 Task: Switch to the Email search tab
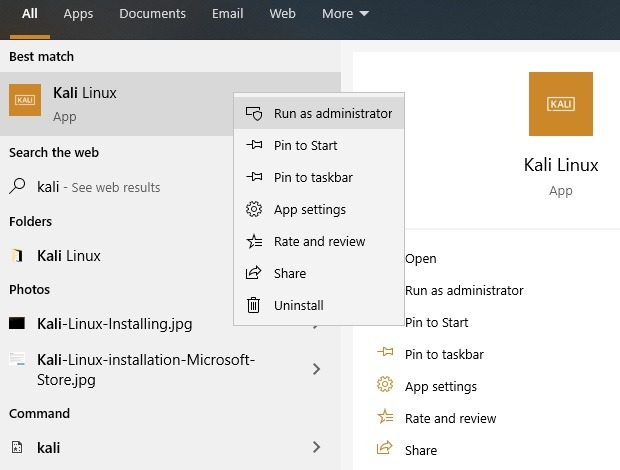[227, 14]
